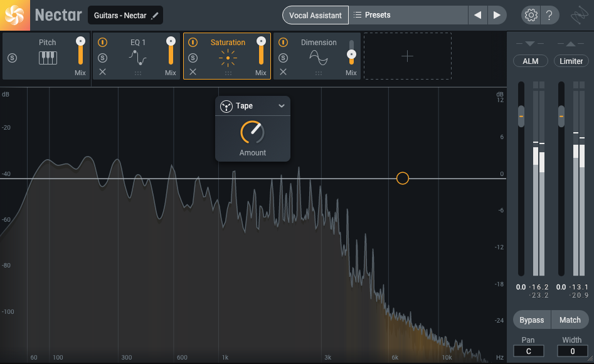
Task: Open help with the question mark icon
Action: 549,15
